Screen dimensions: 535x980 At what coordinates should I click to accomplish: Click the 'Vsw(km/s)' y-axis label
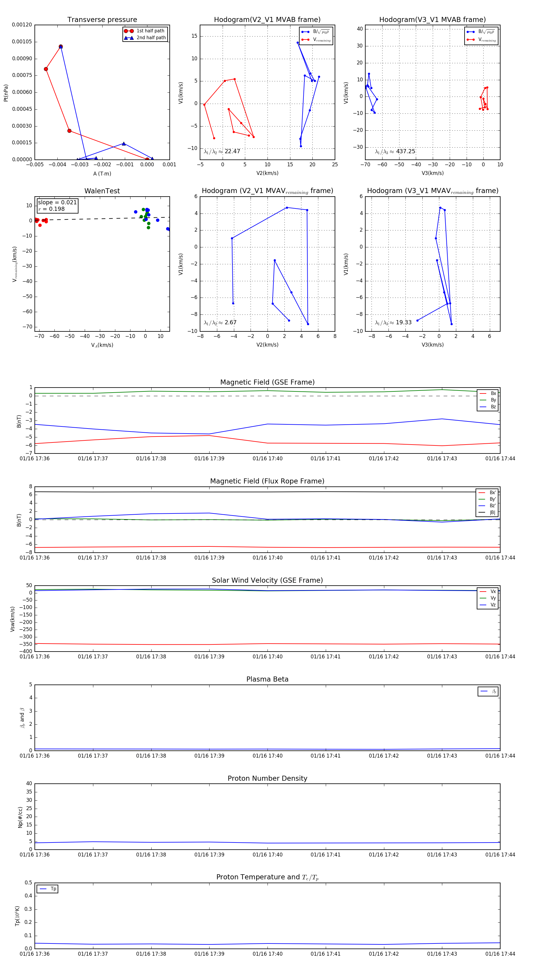pos(12,619)
